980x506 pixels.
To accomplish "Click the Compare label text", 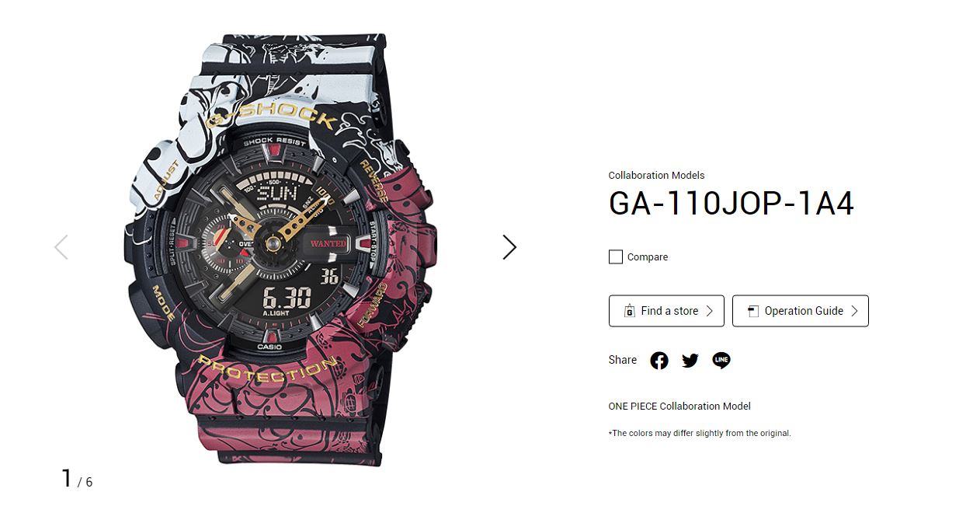I will click(648, 256).
